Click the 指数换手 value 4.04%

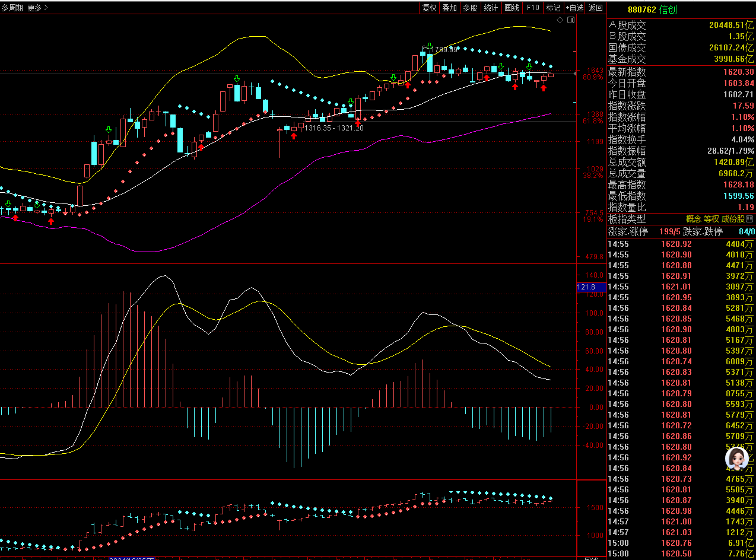pos(743,139)
